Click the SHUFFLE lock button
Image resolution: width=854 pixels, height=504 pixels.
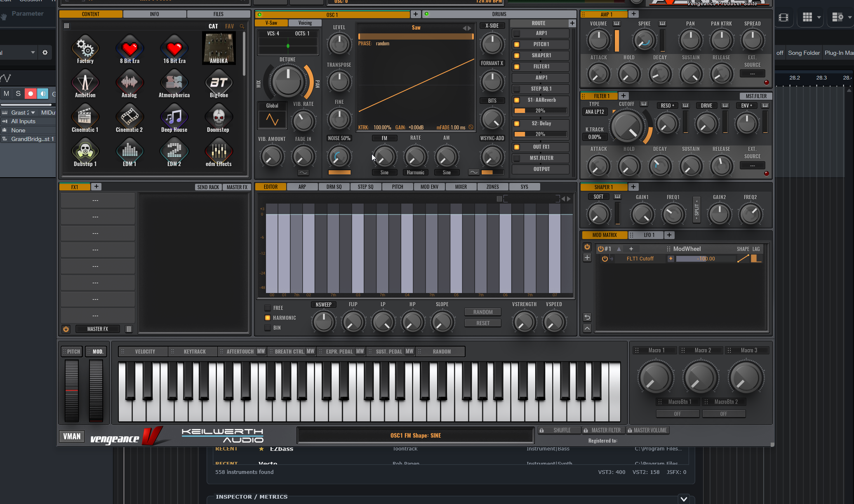coord(560,430)
